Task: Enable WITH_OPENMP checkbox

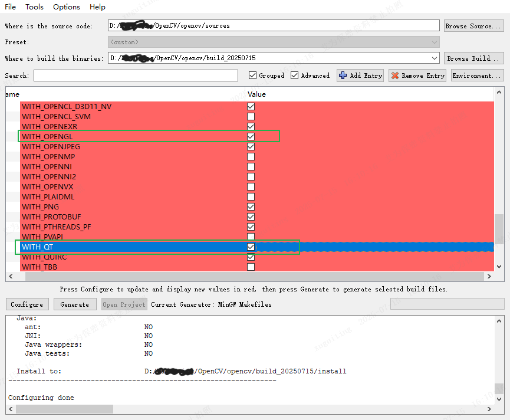Action: [x=251, y=156]
